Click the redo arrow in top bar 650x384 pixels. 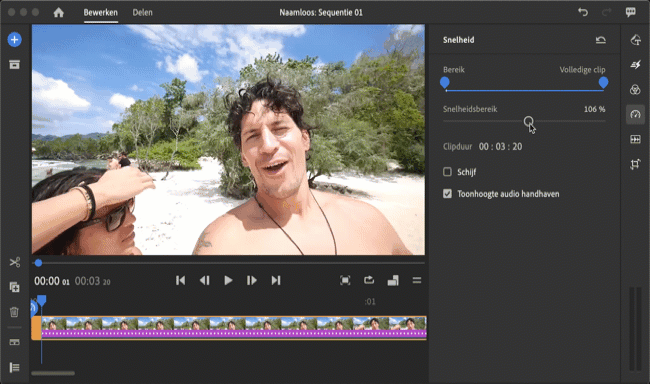coord(606,12)
